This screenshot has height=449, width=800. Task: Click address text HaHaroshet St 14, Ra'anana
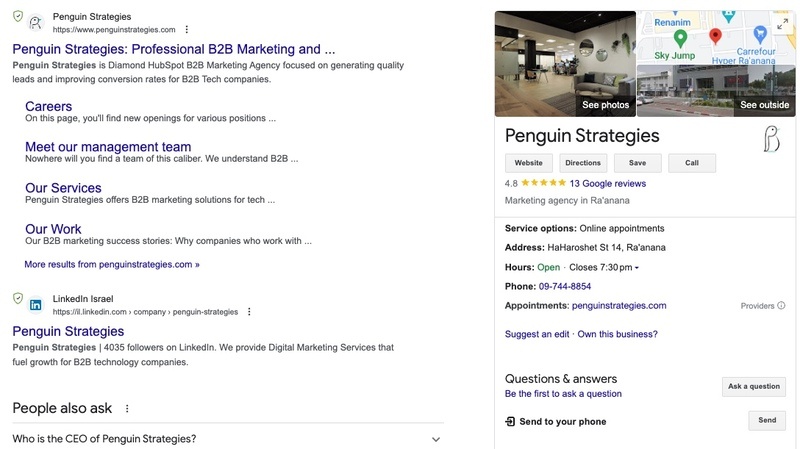pos(606,247)
